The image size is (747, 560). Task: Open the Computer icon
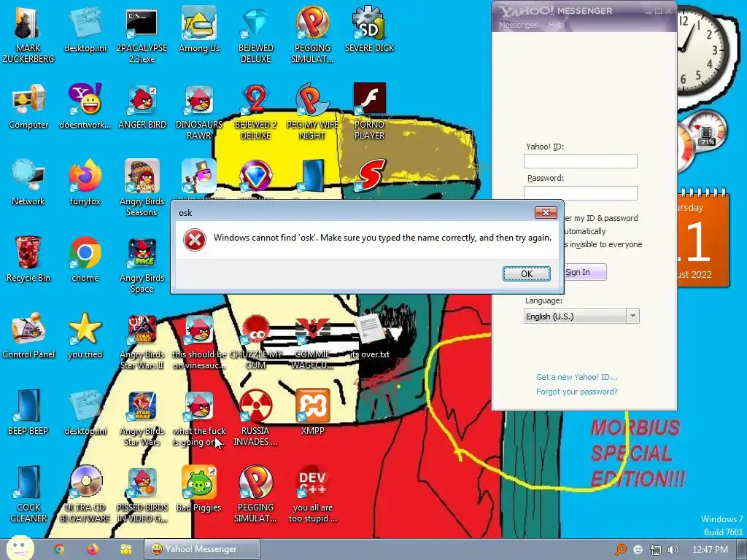(28, 106)
